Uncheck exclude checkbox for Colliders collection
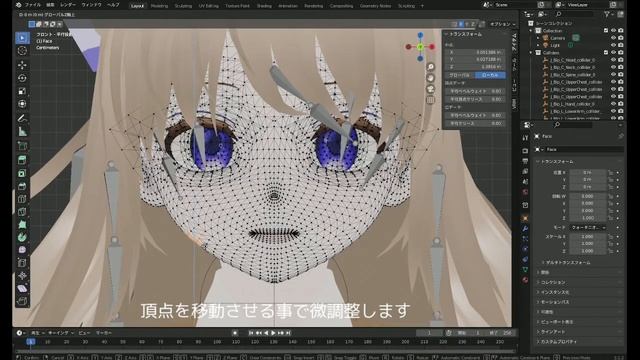Screen dimensions: 640x360 coord(606,53)
